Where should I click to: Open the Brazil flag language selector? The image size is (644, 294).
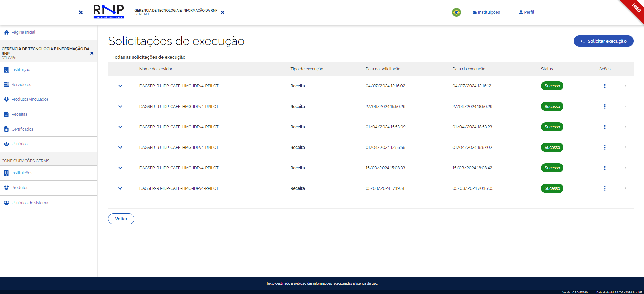456,12
